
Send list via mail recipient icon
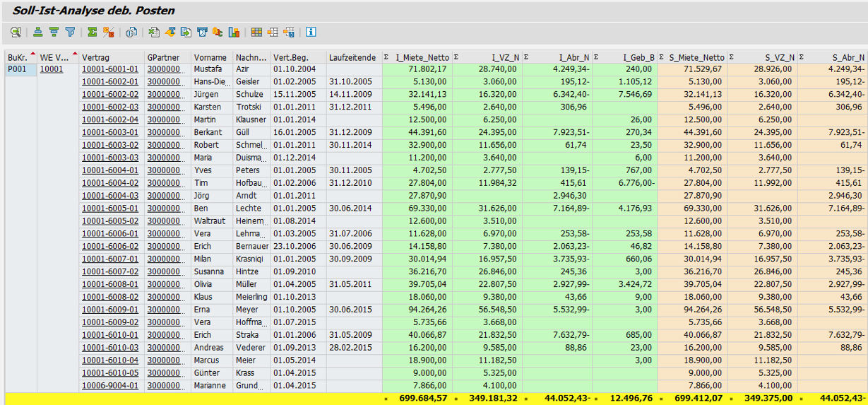point(202,32)
